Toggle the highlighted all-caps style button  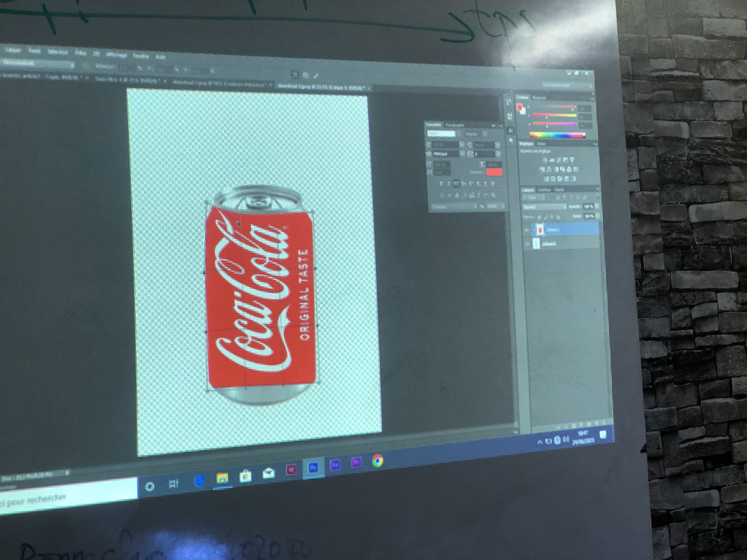point(456,183)
